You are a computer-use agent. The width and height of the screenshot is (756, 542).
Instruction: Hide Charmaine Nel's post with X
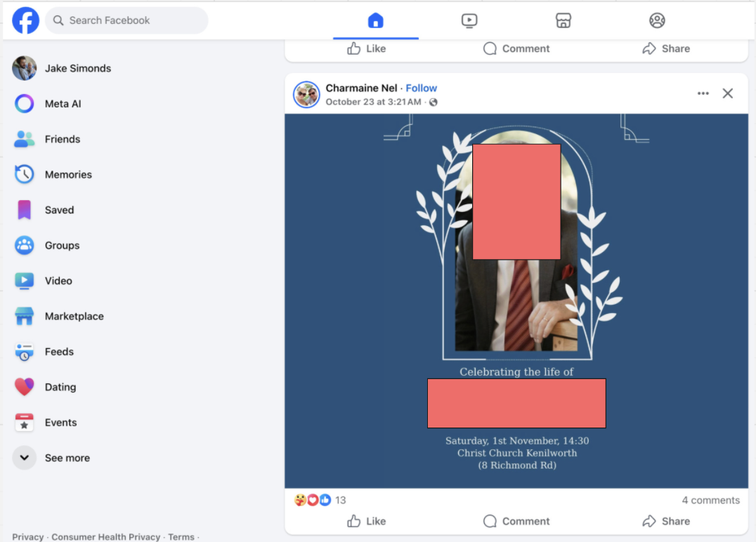coord(728,93)
